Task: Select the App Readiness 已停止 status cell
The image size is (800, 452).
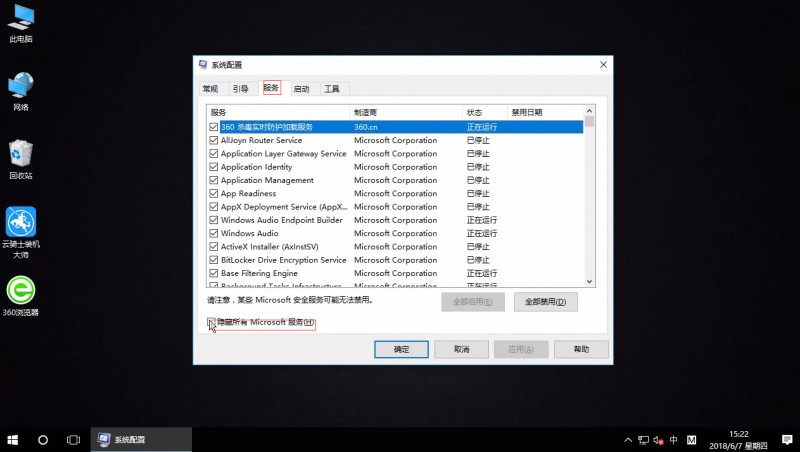Action: [478, 193]
